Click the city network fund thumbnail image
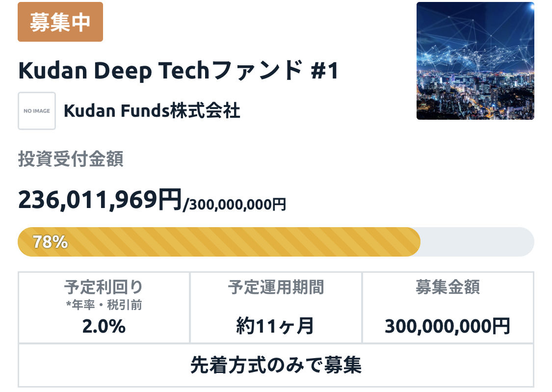The height and width of the screenshot is (392, 552). (475, 61)
